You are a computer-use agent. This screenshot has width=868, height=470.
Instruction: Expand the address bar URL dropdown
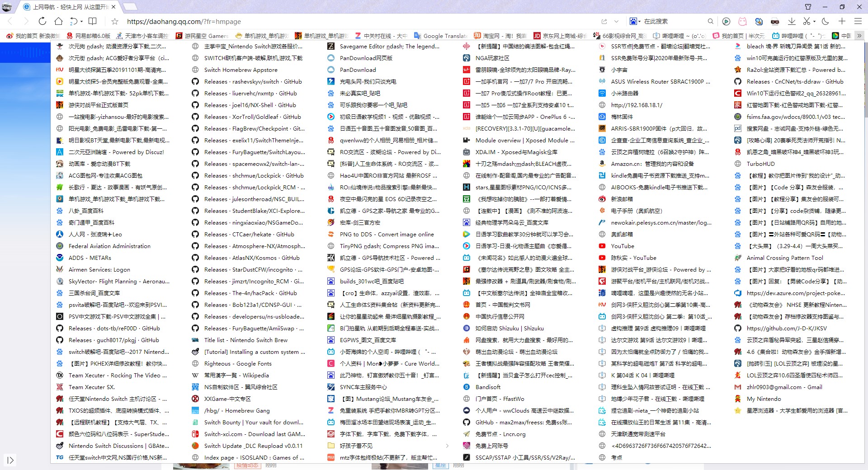(x=616, y=21)
